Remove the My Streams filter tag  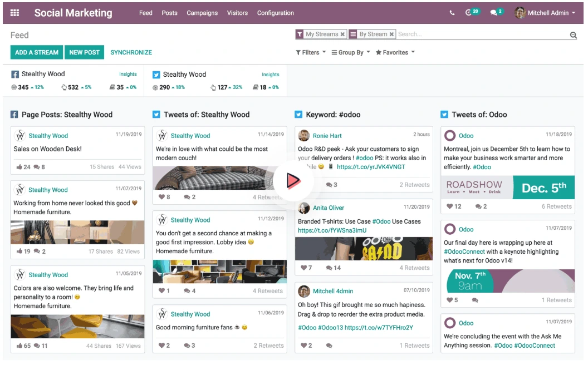[x=343, y=34]
